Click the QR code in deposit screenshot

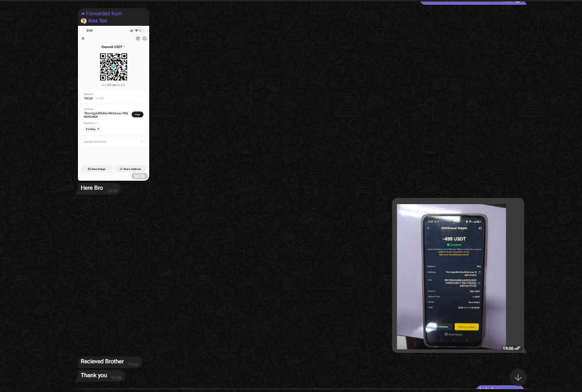(113, 67)
